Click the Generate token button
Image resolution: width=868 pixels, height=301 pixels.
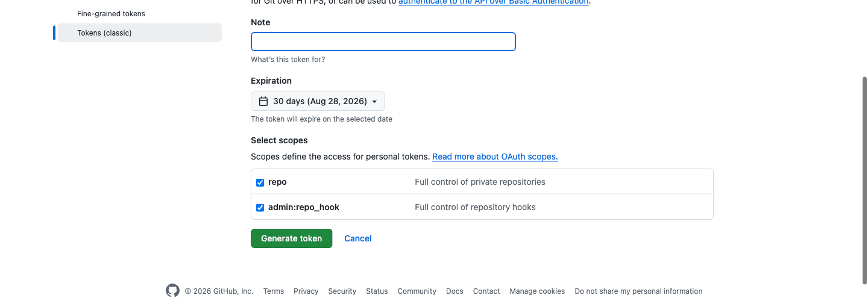pos(292,238)
